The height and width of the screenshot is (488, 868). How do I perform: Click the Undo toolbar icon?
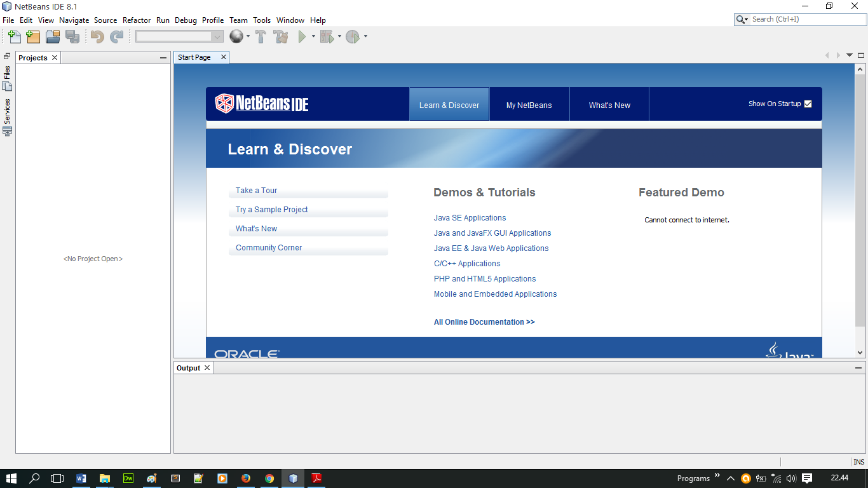(x=97, y=37)
